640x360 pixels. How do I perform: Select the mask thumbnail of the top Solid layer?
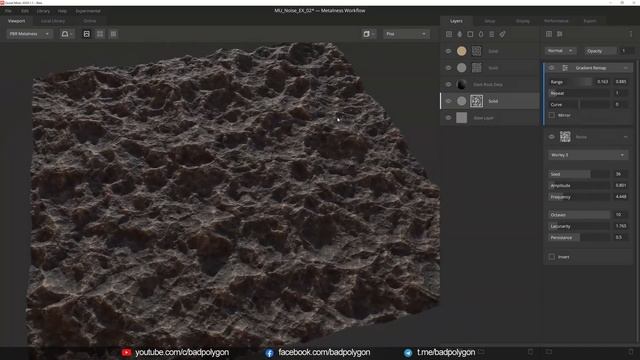(x=476, y=51)
